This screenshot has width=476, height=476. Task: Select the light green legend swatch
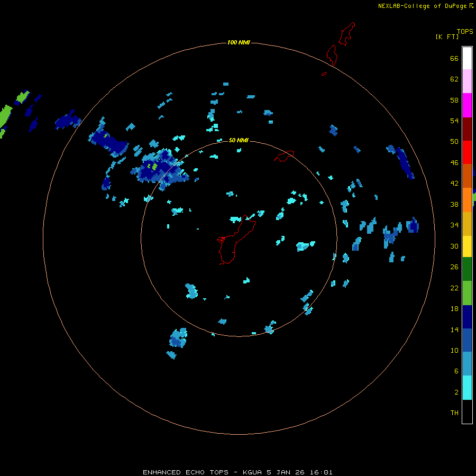pos(467,293)
